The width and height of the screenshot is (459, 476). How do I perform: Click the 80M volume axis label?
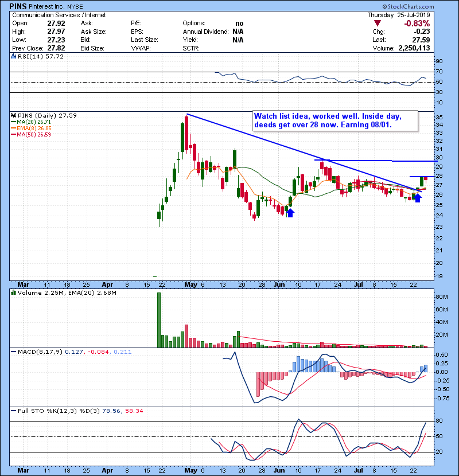(x=442, y=297)
